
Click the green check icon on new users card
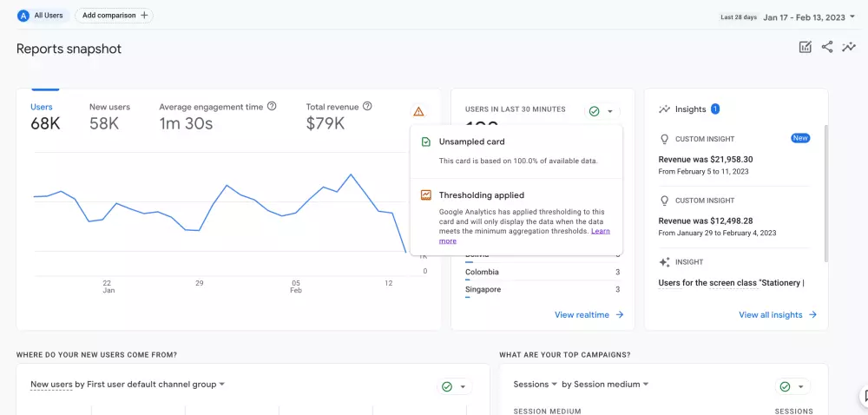click(447, 386)
